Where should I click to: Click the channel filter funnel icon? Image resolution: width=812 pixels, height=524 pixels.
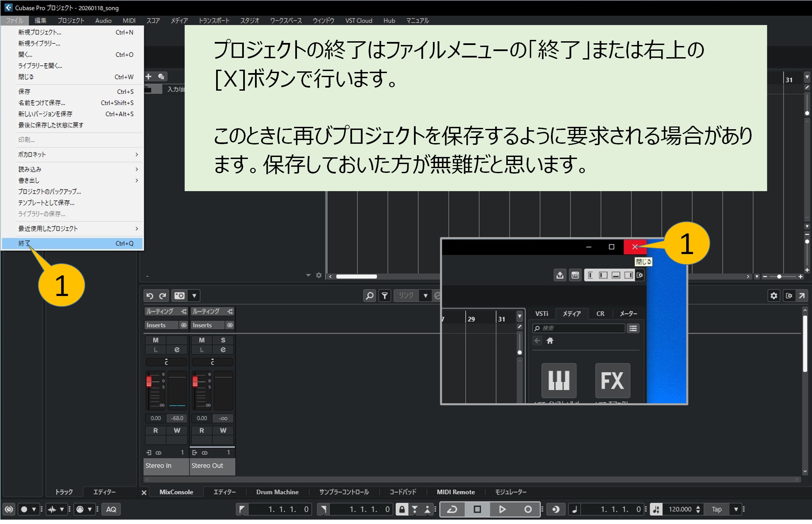(385, 295)
